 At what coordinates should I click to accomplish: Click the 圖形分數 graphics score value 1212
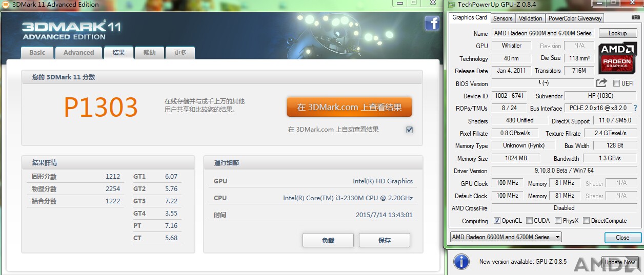coord(113,177)
